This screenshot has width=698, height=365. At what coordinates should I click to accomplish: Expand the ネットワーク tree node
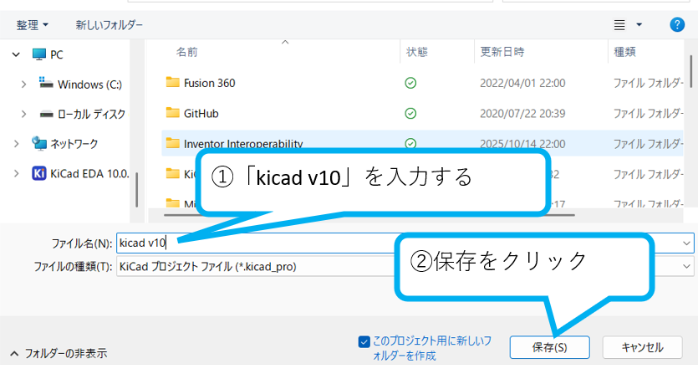click(16, 144)
